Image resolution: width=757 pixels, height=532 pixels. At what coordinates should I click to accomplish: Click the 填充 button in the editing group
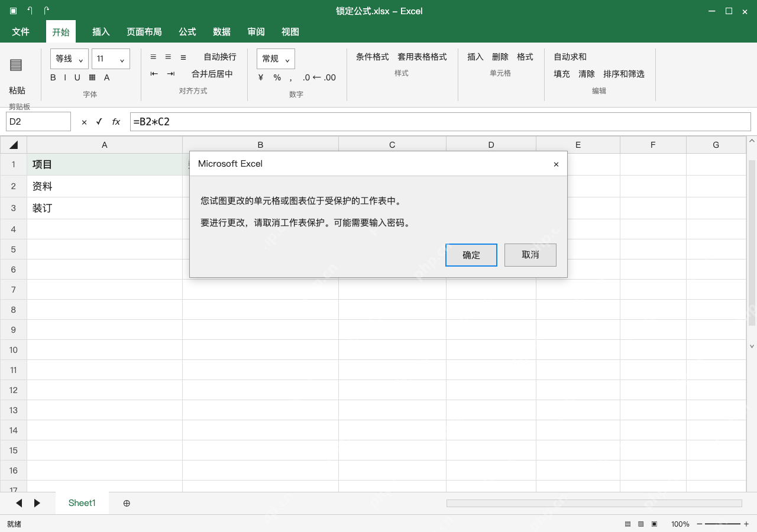click(562, 74)
